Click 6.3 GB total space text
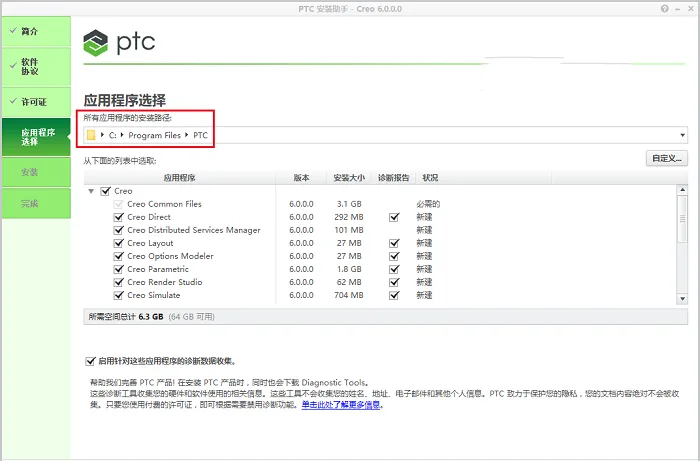Image resolution: width=700 pixels, height=461 pixels. [x=151, y=316]
